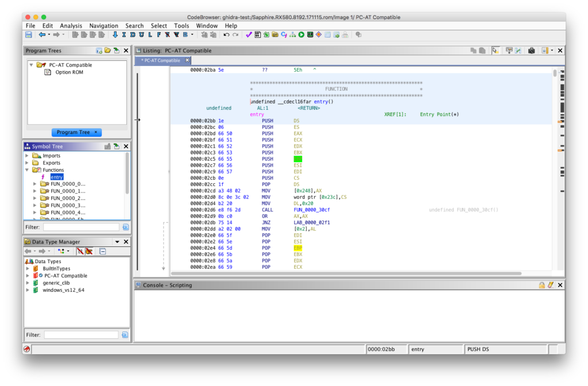Click the Save program icon

click(x=28, y=34)
